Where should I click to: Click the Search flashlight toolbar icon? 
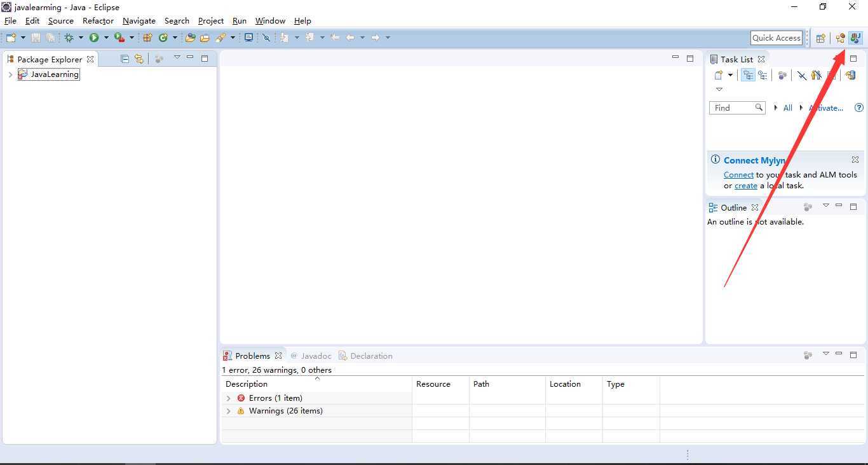click(x=220, y=38)
